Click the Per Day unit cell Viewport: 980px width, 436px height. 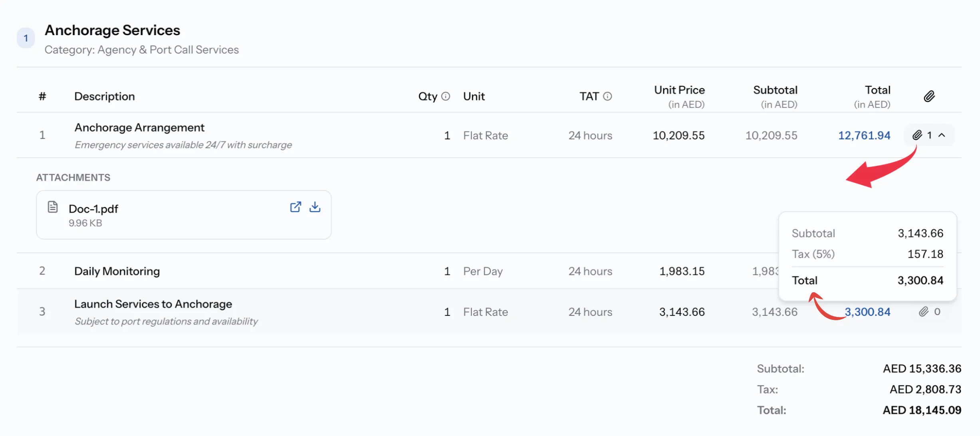(x=483, y=271)
